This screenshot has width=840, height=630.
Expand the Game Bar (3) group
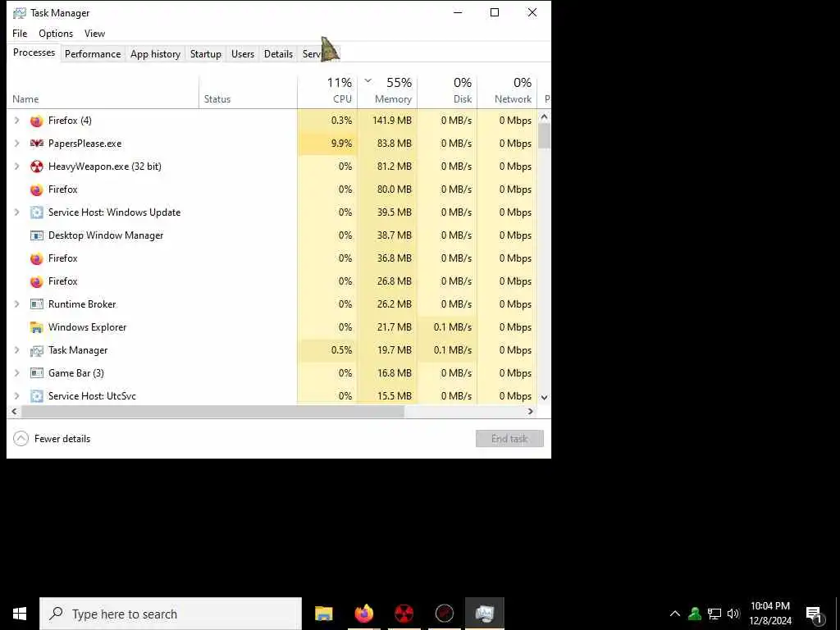coord(16,373)
